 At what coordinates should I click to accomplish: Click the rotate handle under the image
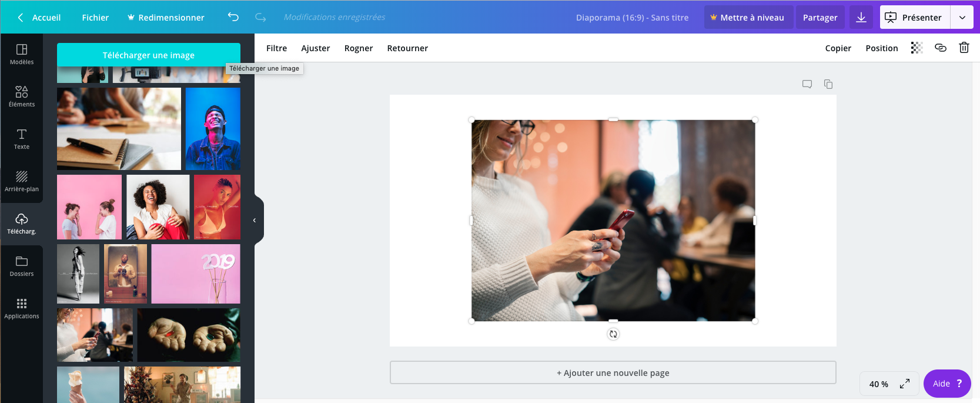[x=613, y=334]
